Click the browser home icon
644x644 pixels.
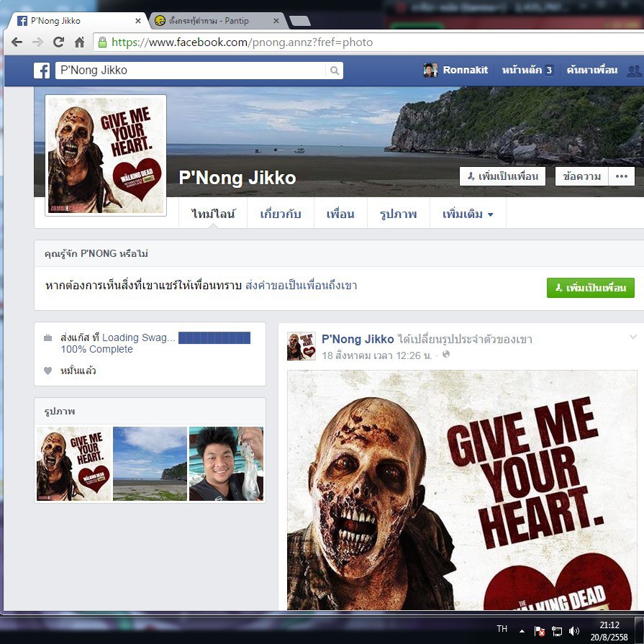pos(79,42)
